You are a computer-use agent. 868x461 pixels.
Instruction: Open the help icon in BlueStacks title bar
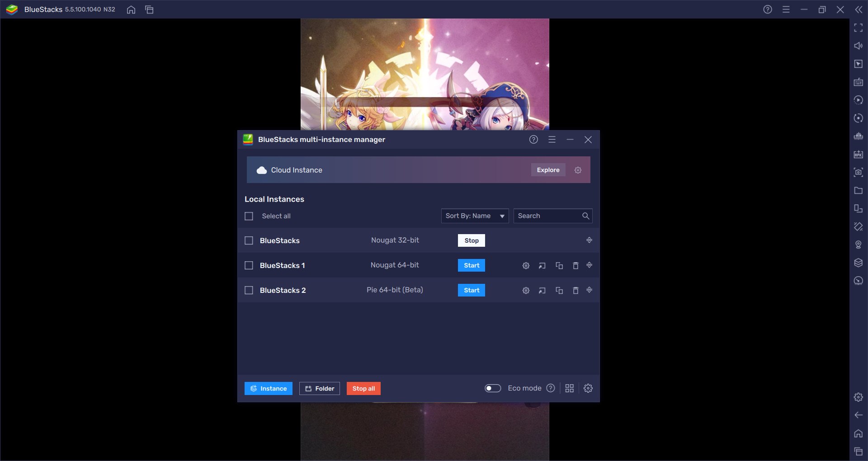click(x=768, y=9)
